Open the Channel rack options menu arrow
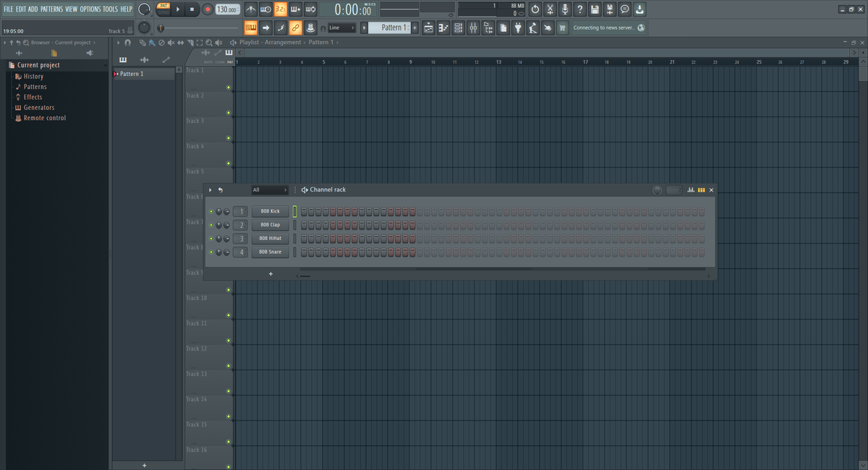Screen dimensions: 868x470 (x=210, y=190)
